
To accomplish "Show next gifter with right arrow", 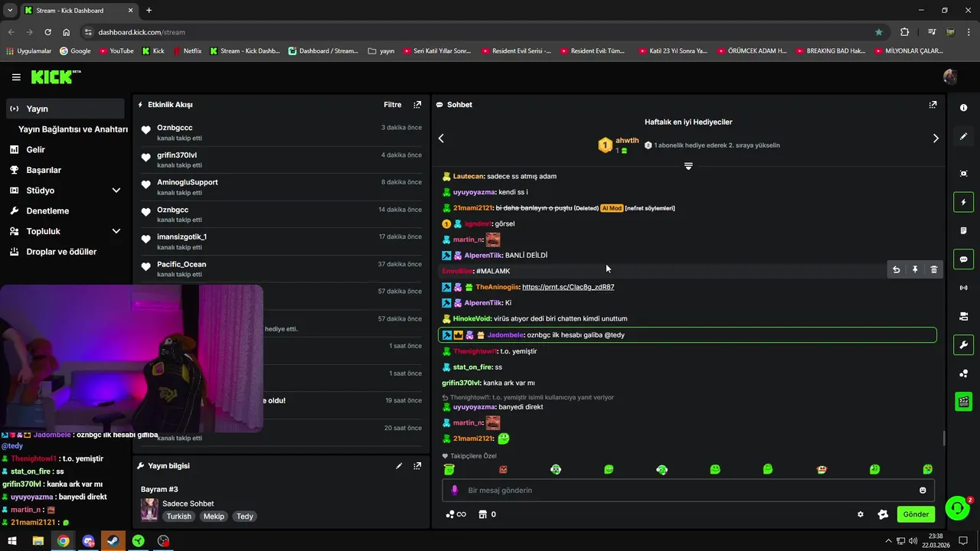I will tap(936, 139).
